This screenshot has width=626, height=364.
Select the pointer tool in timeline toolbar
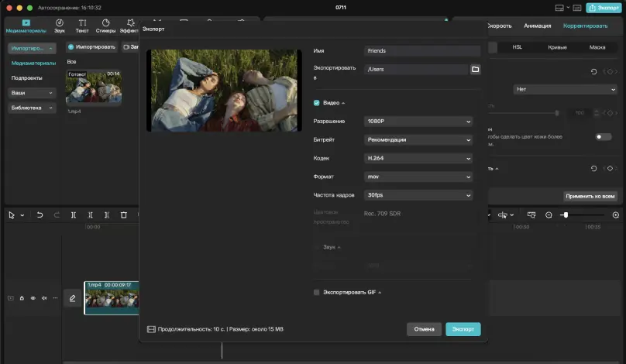(x=12, y=215)
